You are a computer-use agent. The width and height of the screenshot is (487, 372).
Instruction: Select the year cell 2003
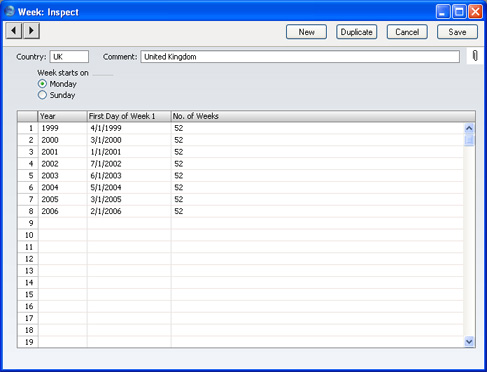coord(63,176)
